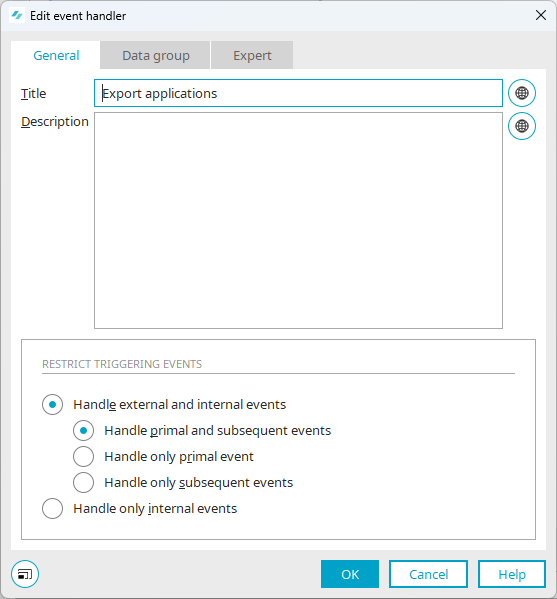The width and height of the screenshot is (557, 599).
Task: Open the translation globe next to Title
Action: coord(521,93)
